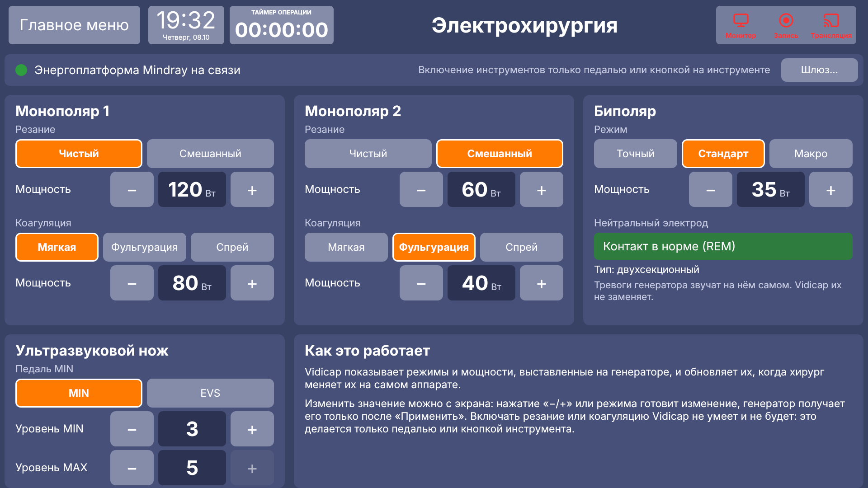Click the 35 Вт bipolar power value

(770, 189)
